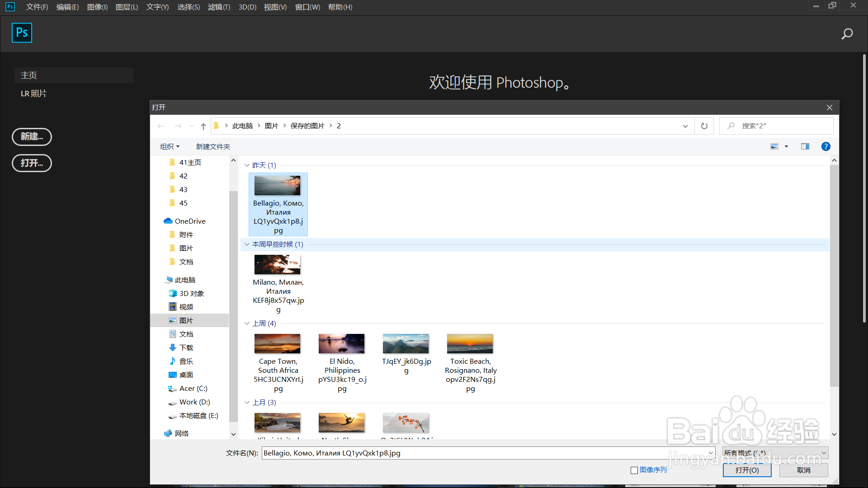Open folder 41主页 in sidebar
868x488 pixels.
[x=190, y=162]
